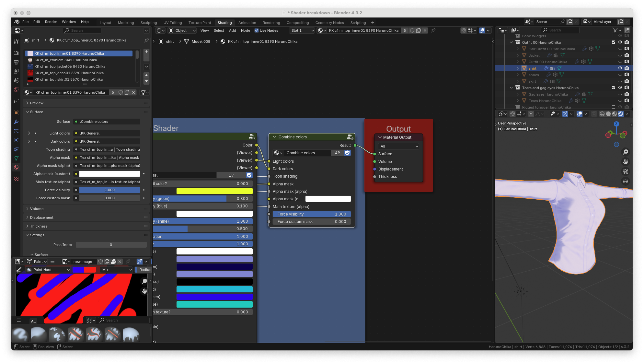Open the Slot 1 dropdown
The width and height of the screenshot is (644, 364).
302,30
